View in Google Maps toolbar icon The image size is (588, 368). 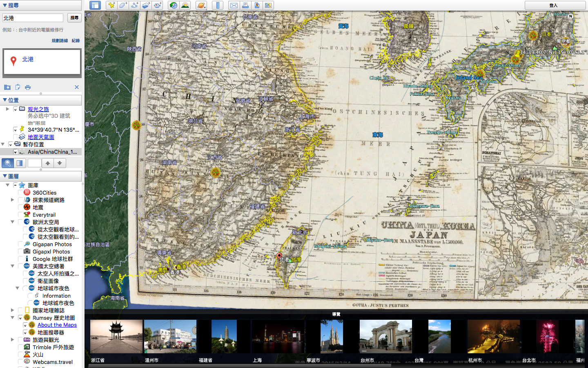coord(268,5)
